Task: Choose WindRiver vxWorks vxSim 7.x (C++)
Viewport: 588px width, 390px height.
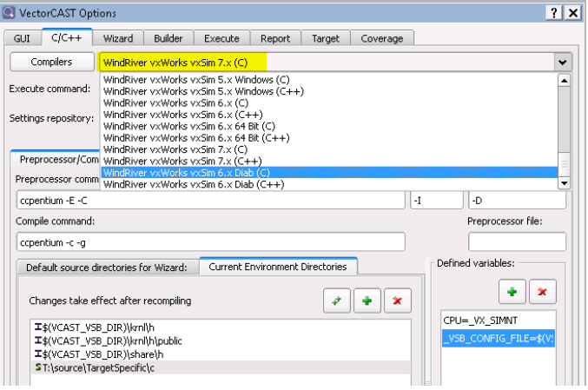Action: pos(329,162)
